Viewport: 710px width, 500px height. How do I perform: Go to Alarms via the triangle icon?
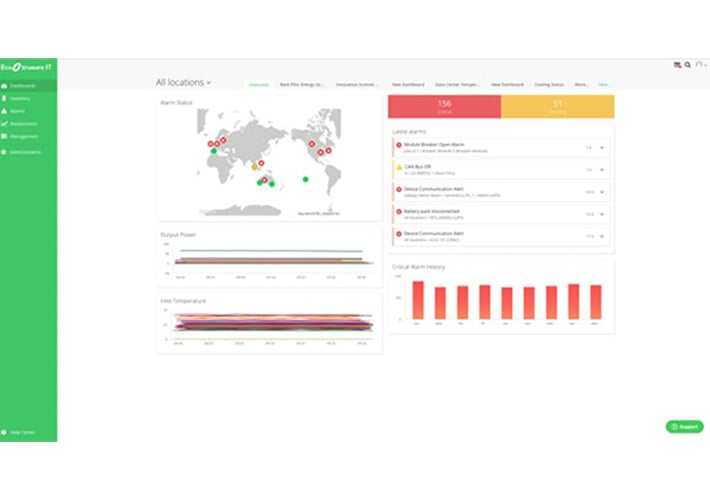point(4,111)
